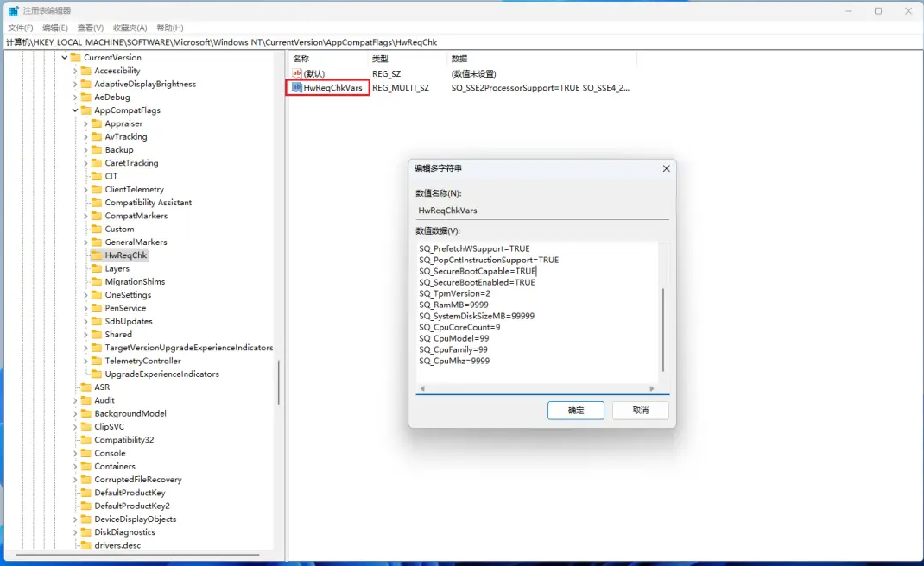Click the Compatibility Assistant folder icon
Viewport: 924px width, 566px height.
(97, 203)
